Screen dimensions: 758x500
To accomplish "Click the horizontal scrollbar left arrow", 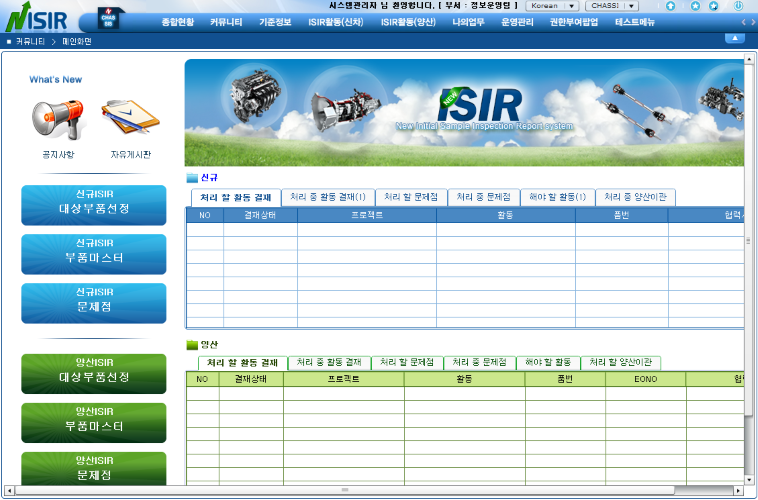I will click(9, 490).
